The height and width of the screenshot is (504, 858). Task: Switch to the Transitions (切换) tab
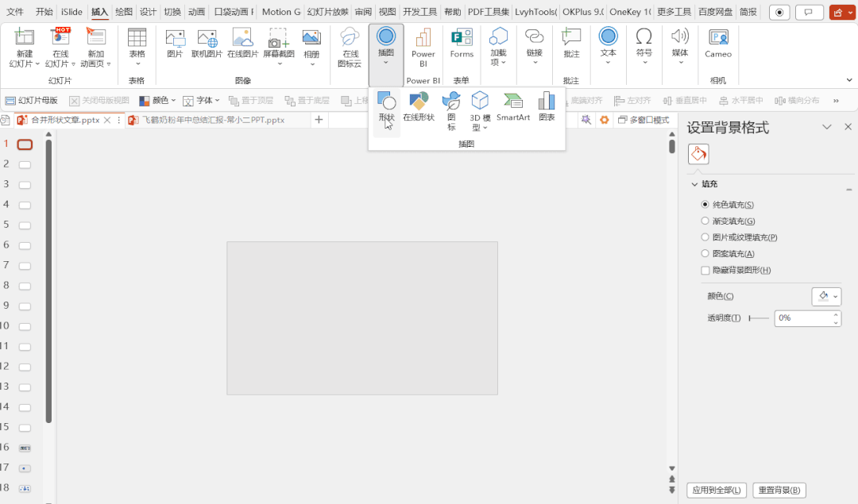coord(172,11)
